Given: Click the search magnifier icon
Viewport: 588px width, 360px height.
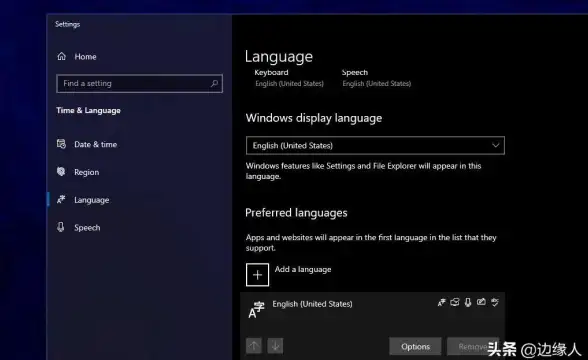Looking at the screenshot, I should [x=214, y=83].
